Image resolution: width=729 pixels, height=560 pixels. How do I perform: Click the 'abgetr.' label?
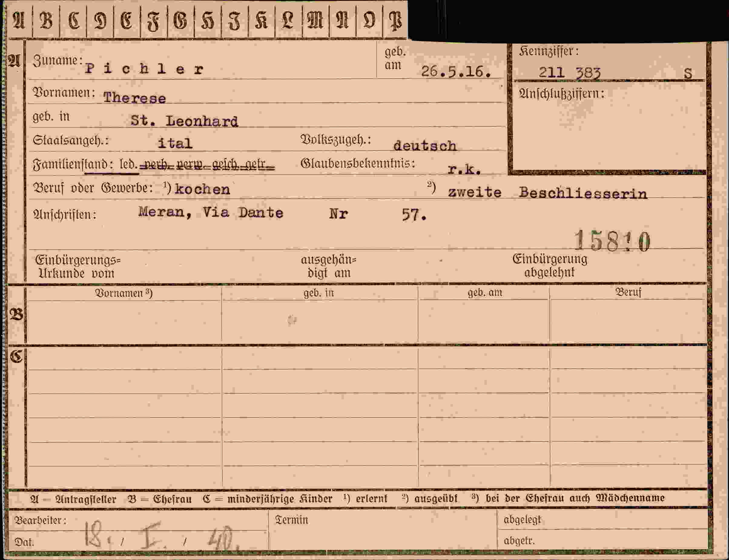(519, 541)
